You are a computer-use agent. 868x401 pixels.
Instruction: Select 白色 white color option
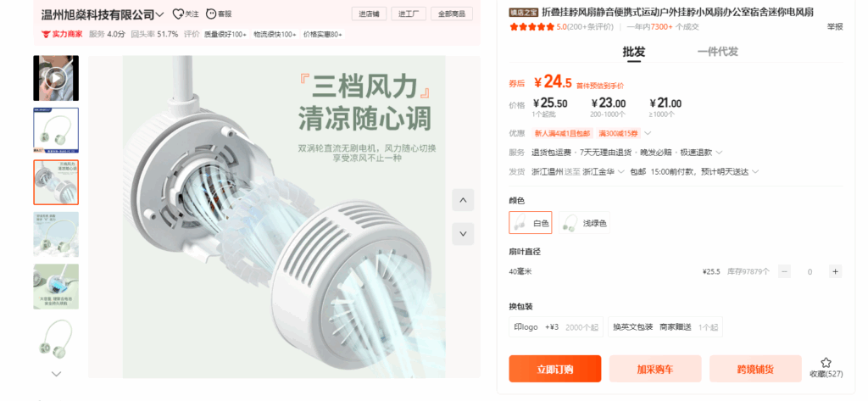pyautogui.click(x=531, y=223)
